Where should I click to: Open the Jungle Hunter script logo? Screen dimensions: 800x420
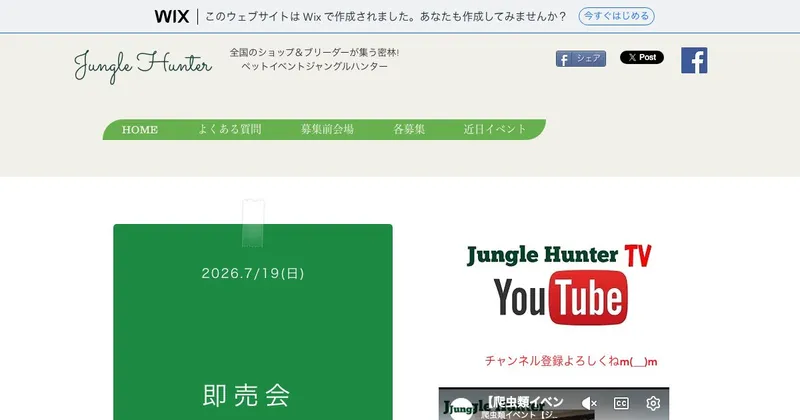(x=143, y=66)
